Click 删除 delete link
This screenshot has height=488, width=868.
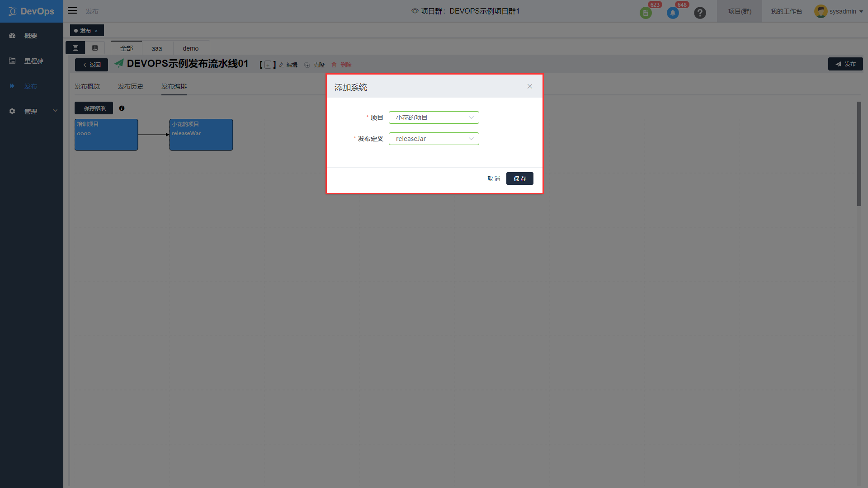point(342,65)
